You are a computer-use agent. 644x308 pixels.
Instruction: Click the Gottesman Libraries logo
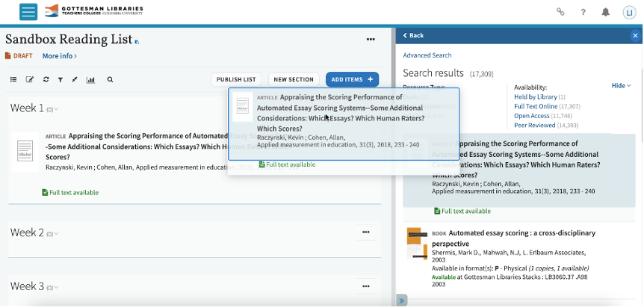tap(94, 10)
